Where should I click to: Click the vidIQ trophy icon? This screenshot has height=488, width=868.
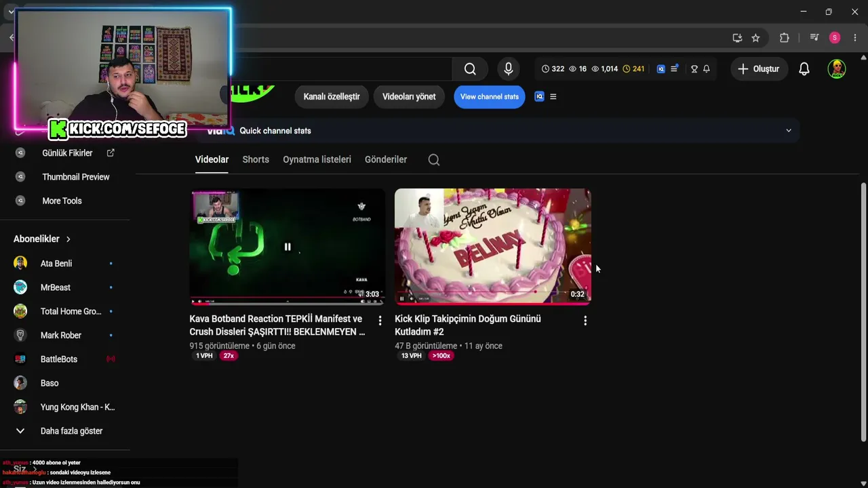click(x=694, y=69)
